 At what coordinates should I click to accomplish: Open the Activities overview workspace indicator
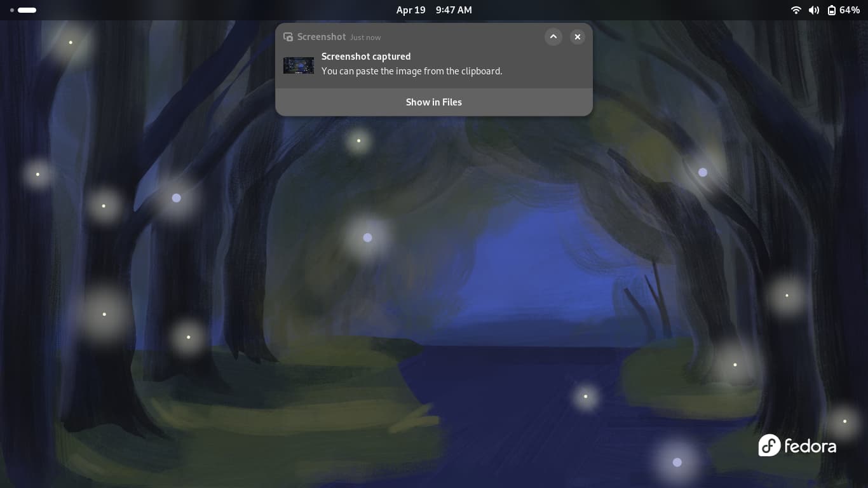23,10
